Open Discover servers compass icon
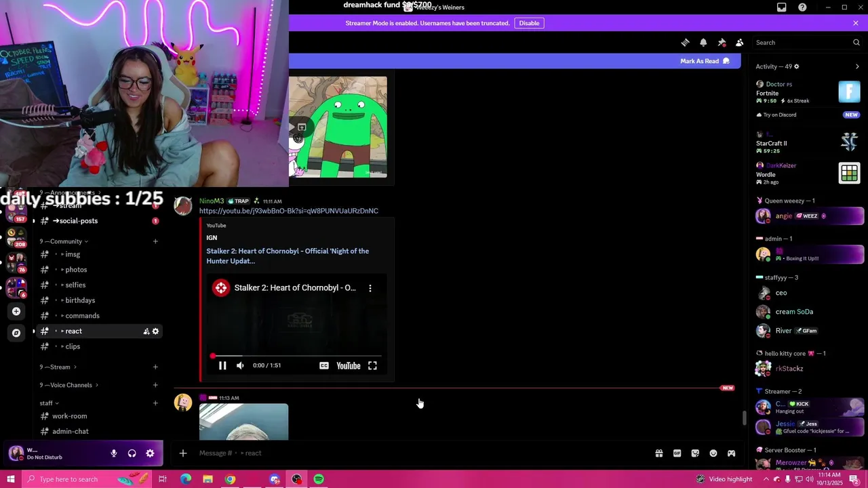This screenshot has height=488, width=868. (x=16, y=333)
